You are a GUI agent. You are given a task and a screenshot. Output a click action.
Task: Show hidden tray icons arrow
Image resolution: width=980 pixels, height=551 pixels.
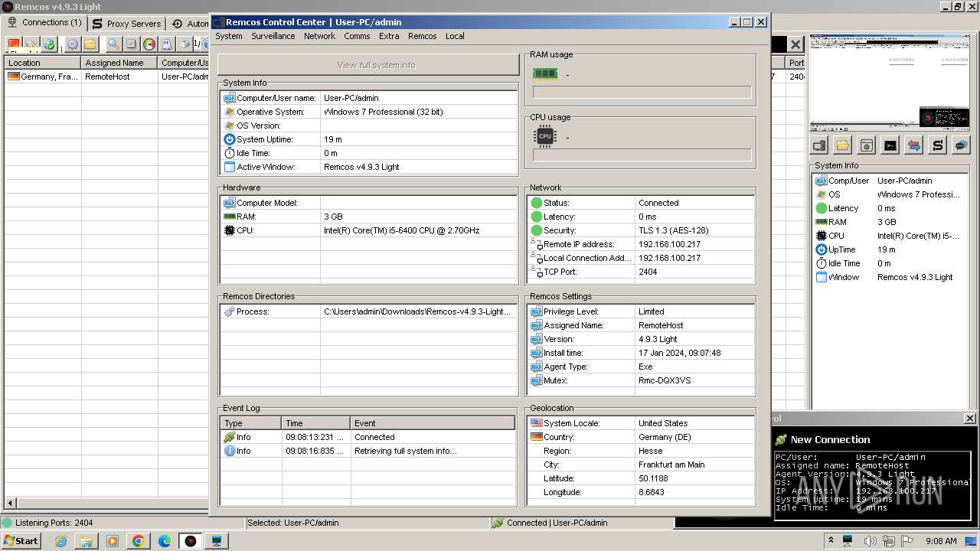pyautogui.click(x=831, y=540)
